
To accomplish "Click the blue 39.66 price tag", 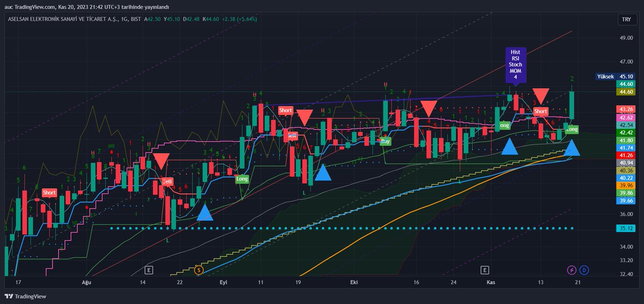I will 626,201.
